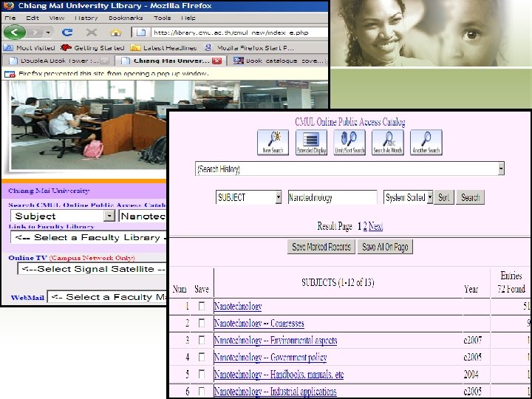The width and height of the screenshot is (532, 399).
Task: Open the Select a Faculty Library dropdown
Action: tap(88, 237)
